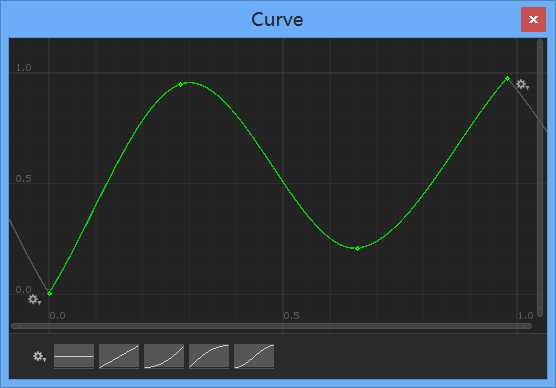Open presets gear menu beside thumbnails
The width and height of the screenshot is (556, 388).
tap(39, 356)
